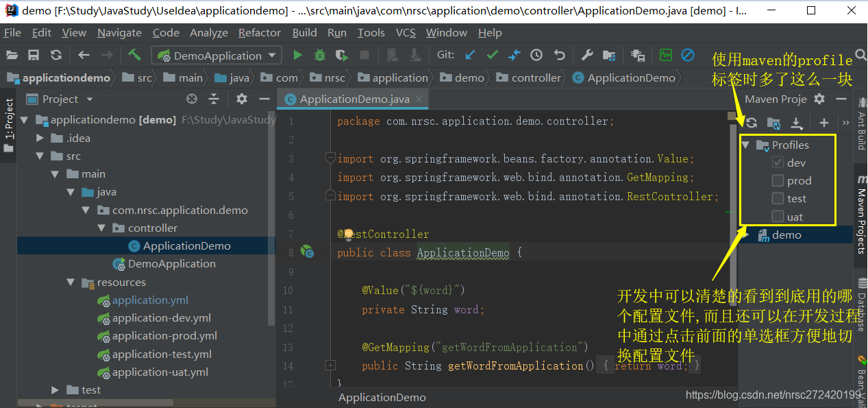
Task: Click the Save All disk icon
Action: [x=34, y=56]
